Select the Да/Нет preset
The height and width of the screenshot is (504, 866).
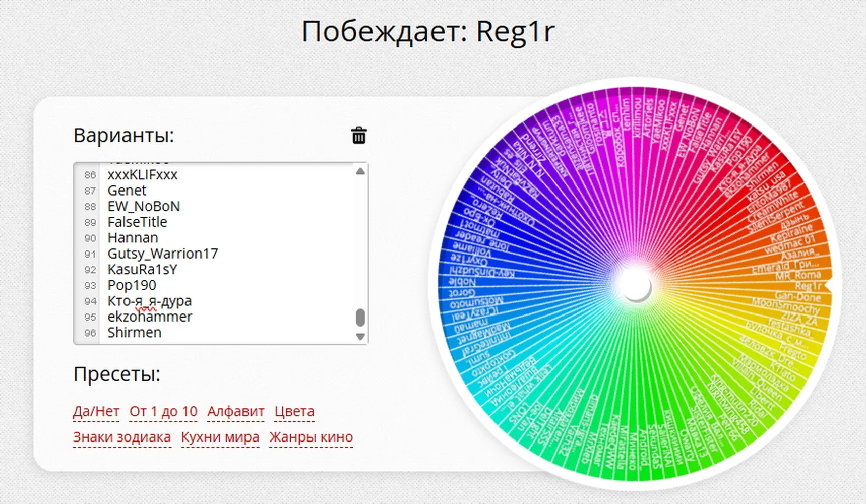point(96,411)
